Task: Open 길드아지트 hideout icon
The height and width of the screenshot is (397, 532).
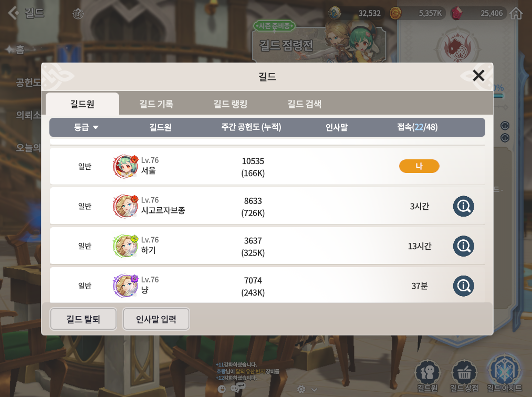Action: click(504, 373)
